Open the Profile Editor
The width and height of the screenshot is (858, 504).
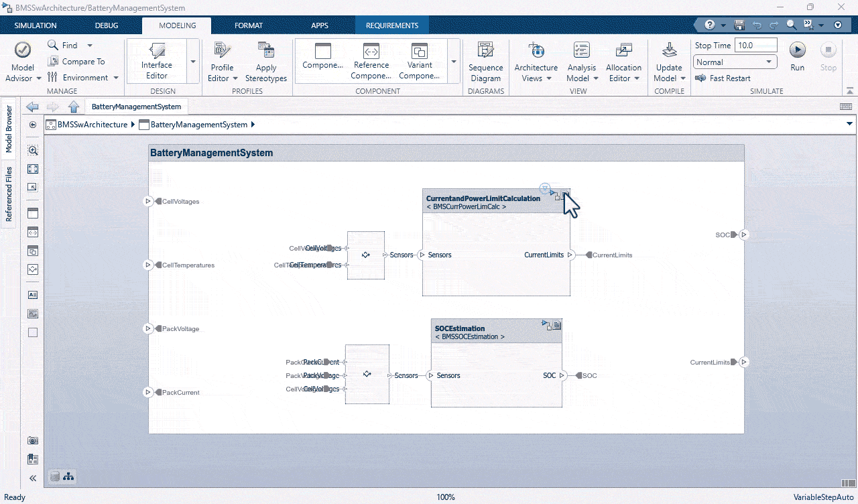222,62
